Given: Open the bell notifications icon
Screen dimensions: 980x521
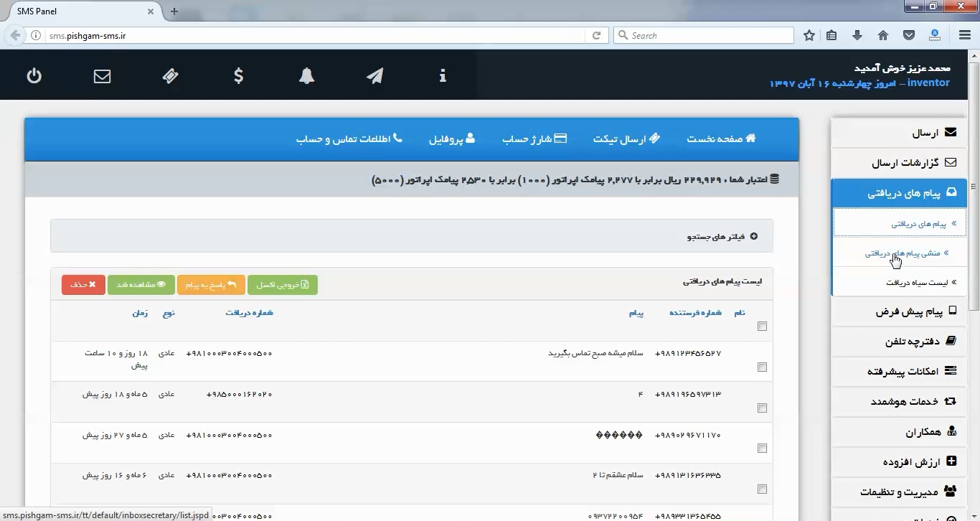Looking at the screenshot, I should [x=307, y=75].
